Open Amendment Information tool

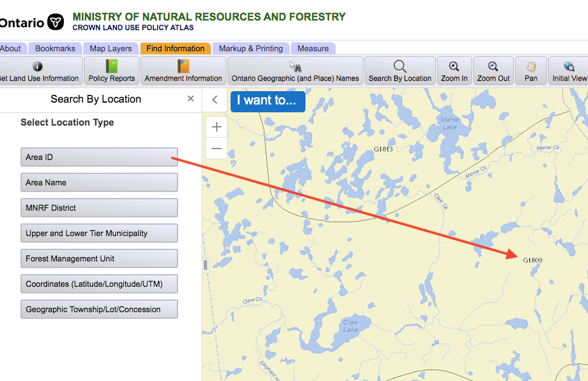click(184, 71)
